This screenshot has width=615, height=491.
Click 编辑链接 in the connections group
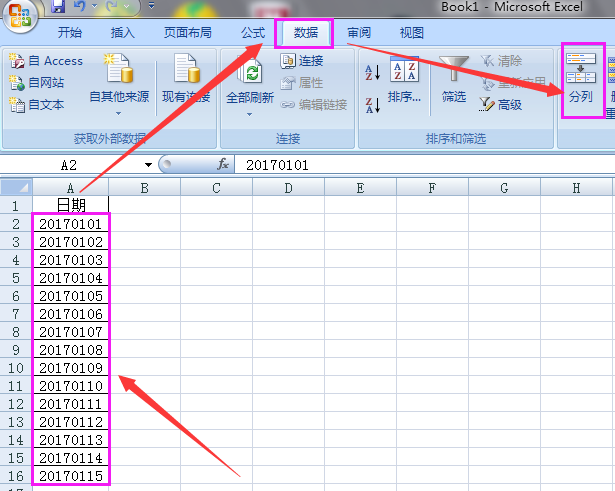314,105
